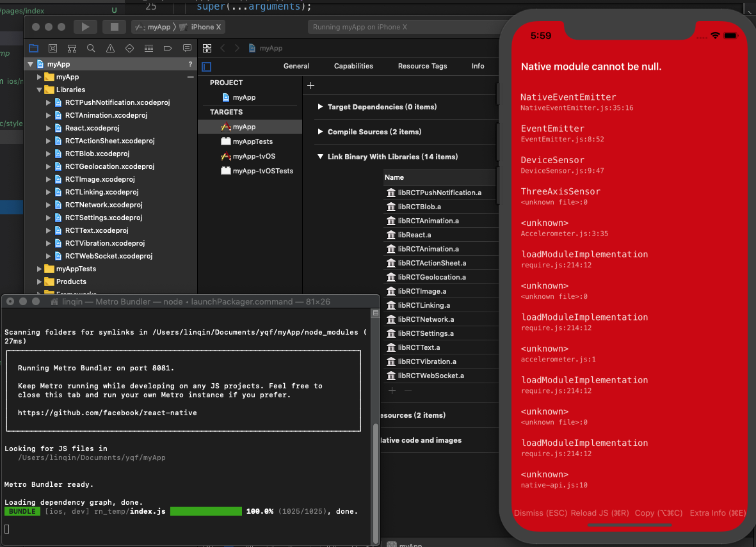This screenshot has height=547, width=756.
Task: Open the Issue navigator warning icon
Action: [110, 48]
